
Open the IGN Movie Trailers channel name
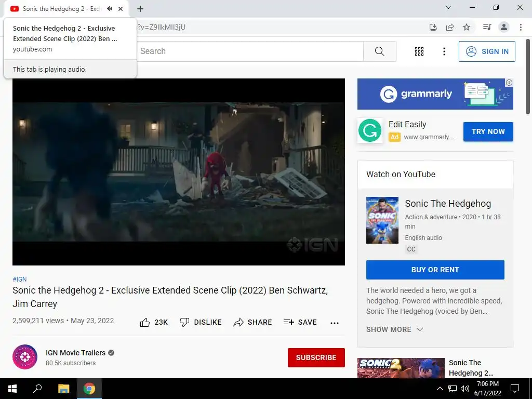pyautogui.click(x=75, y=353)
